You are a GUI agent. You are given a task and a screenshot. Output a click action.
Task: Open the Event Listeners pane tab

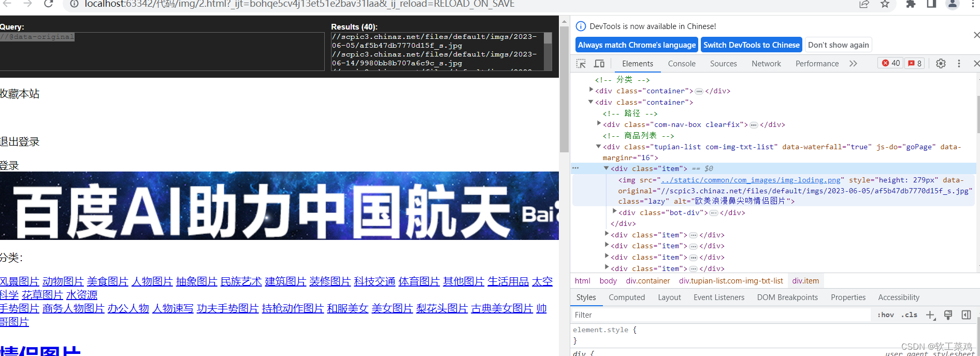(x=719, y=297)
